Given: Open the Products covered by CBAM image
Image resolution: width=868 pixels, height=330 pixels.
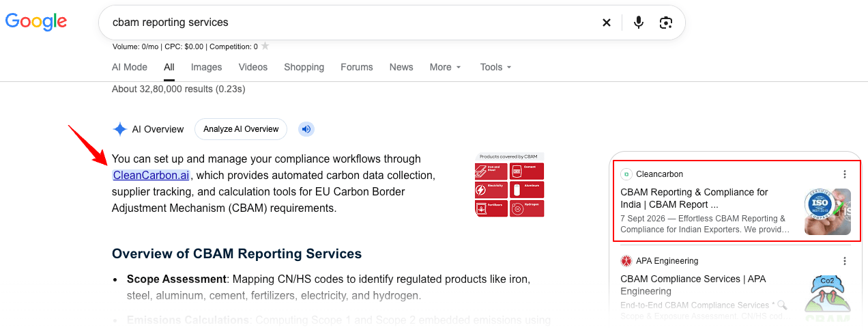Looking at the screenshot, I should point(509,185).
